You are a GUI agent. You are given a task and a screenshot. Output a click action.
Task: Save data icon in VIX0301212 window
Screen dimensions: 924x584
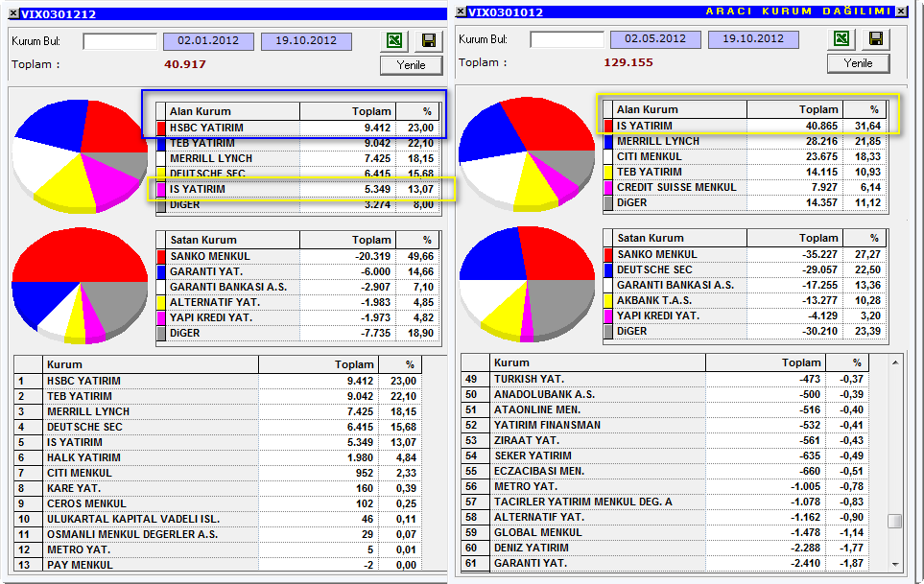pyautogui.click(x=429, y=40)
